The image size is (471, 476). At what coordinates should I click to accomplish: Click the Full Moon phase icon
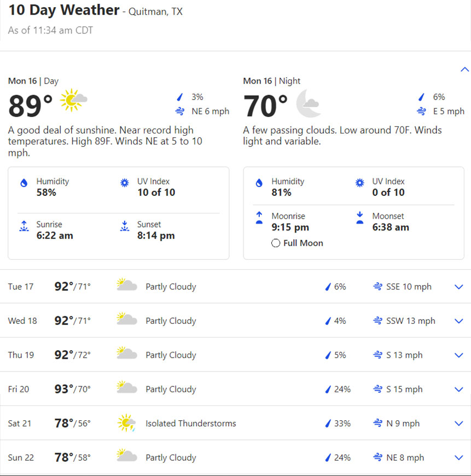[276, 243]
